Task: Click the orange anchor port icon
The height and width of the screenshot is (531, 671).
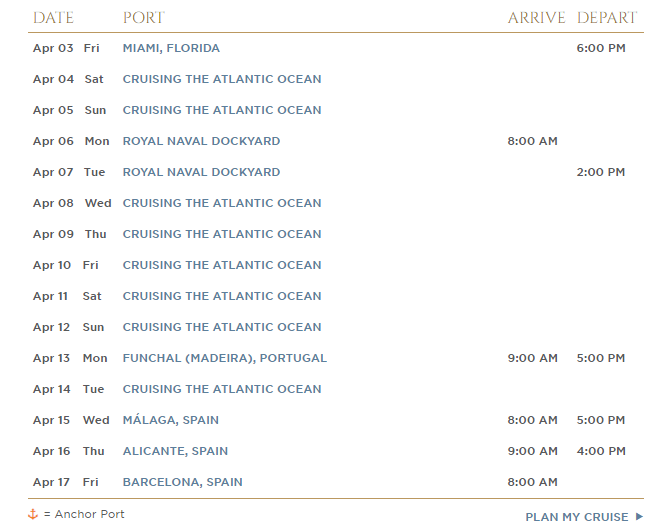Action: coord(33,514)
